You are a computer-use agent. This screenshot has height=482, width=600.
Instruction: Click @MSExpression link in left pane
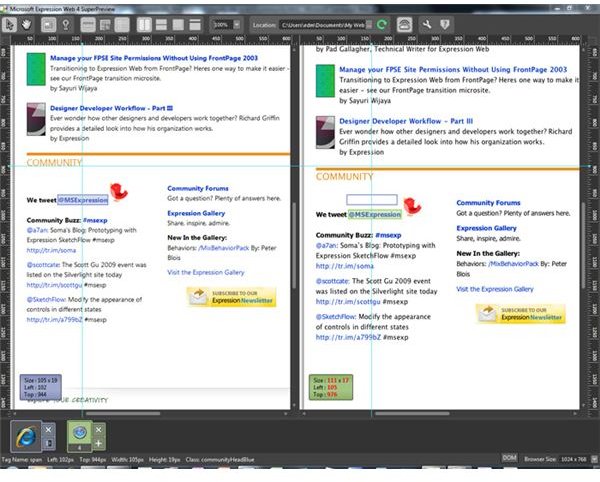83,200
